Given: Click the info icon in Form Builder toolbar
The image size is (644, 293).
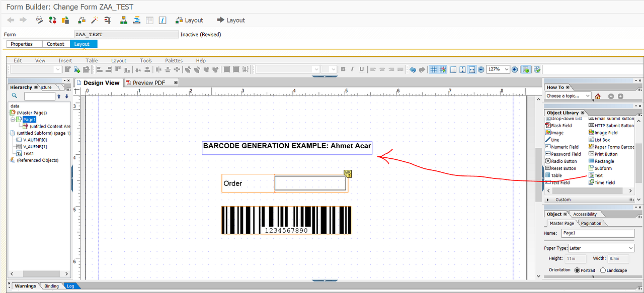Looking at the screenshot, I should tap(162, 20).
